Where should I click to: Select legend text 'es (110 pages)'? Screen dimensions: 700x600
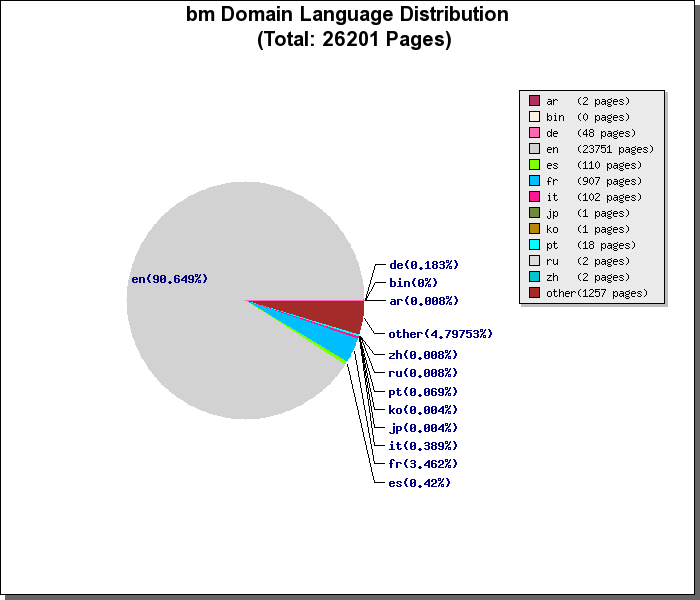point(594,166)
